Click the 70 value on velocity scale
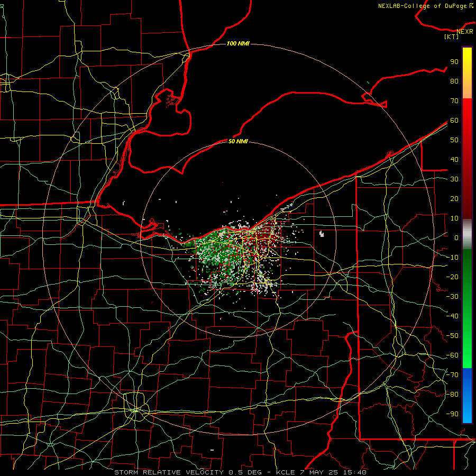Viewport: 476px width, 476px height. click(x=454, y=101)
